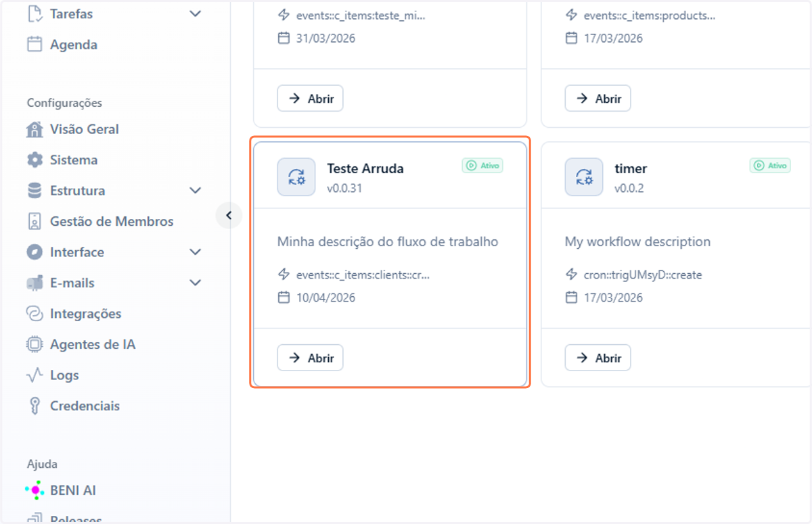Screen dimensions: 812x524
Task: Collapse the sidebar with the arrow button
Action: [x=229, y=216]
